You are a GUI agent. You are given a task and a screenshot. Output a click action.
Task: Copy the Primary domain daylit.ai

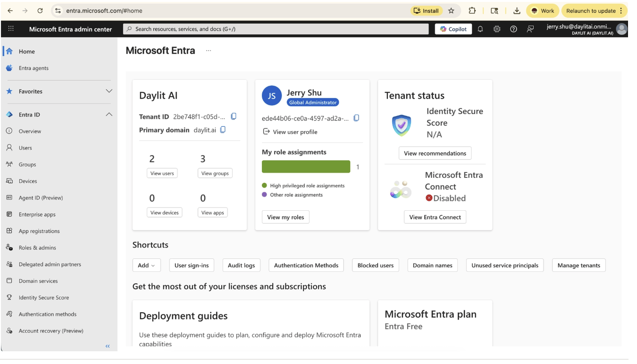tap(223, 130)
